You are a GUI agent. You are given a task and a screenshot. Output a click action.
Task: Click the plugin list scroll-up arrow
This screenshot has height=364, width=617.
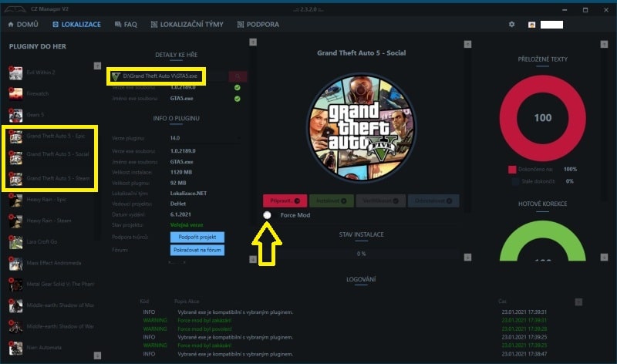coord(98,66)
